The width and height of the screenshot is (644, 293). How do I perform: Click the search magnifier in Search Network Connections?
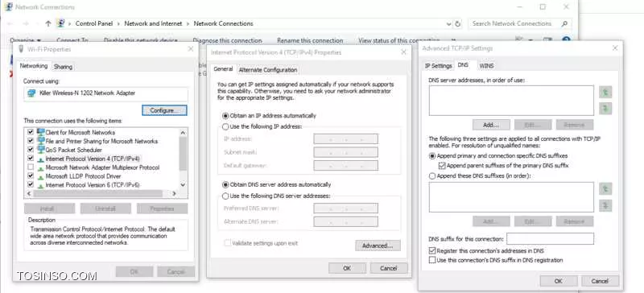(x=565, y=24)
